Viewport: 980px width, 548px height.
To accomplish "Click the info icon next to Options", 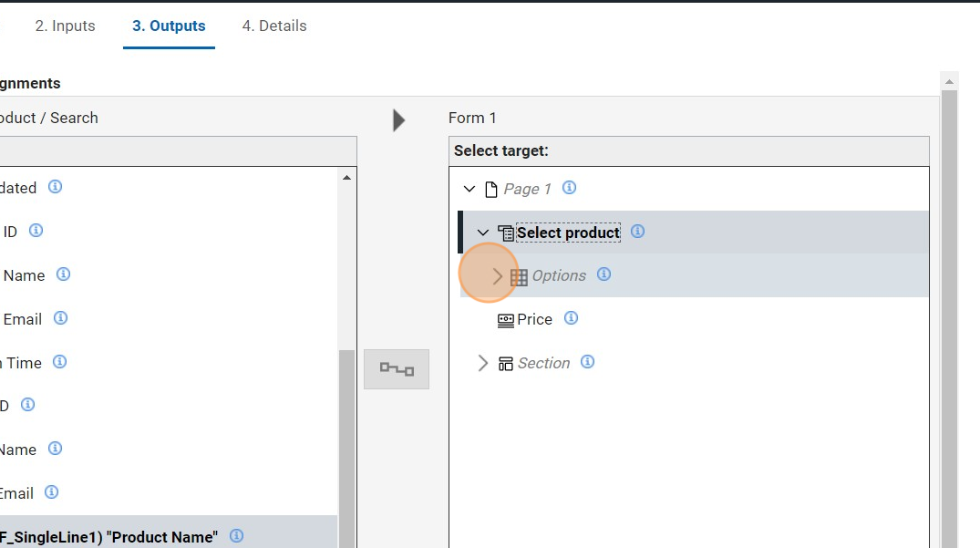I will click(603, 274).
